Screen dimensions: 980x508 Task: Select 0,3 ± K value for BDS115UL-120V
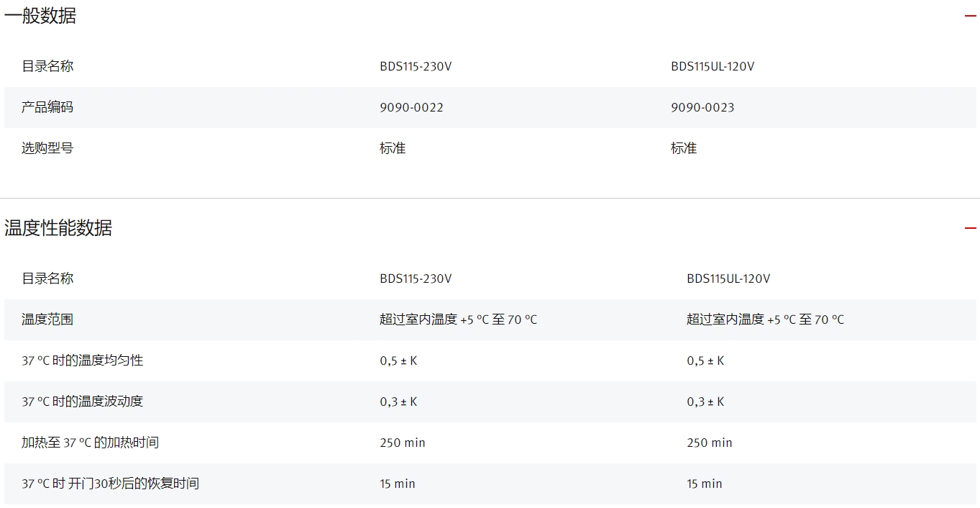tap(705, 402)
